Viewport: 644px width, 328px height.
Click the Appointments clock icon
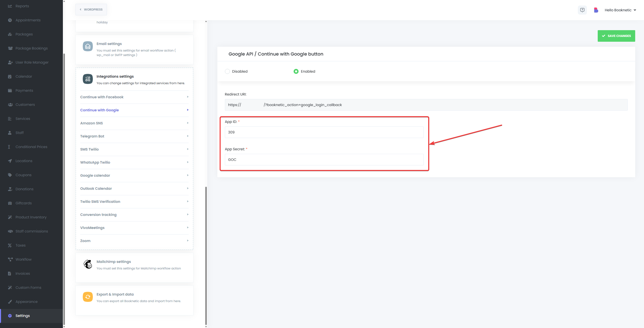tap(10, 20)
